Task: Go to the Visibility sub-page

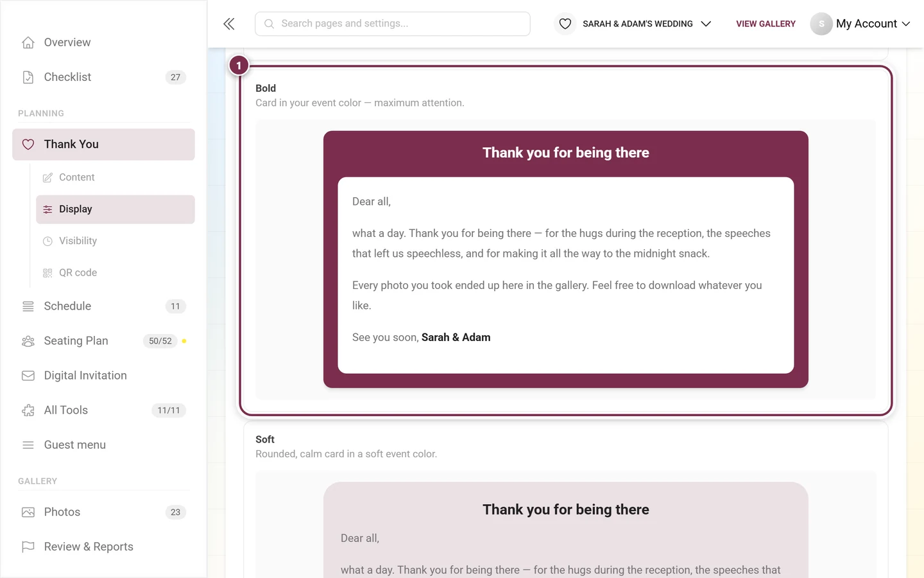Action: click(116, 241)
